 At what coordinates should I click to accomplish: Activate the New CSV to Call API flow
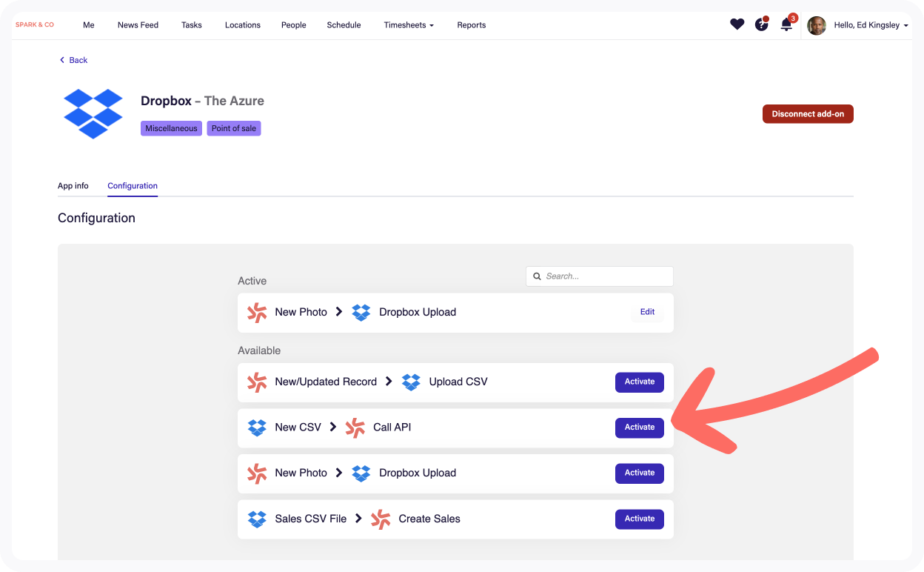click(640, 428)
